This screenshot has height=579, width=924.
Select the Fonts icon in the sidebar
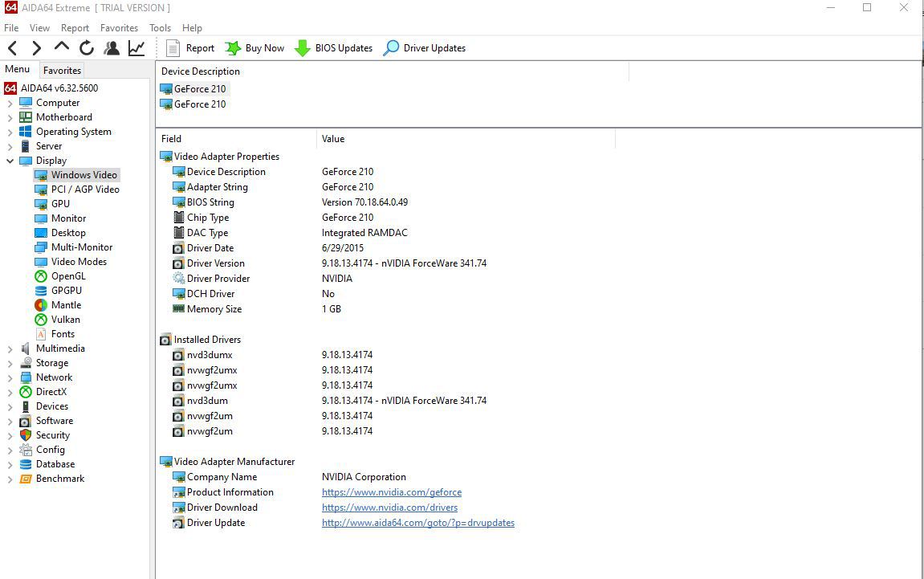(x=41, y=334)
